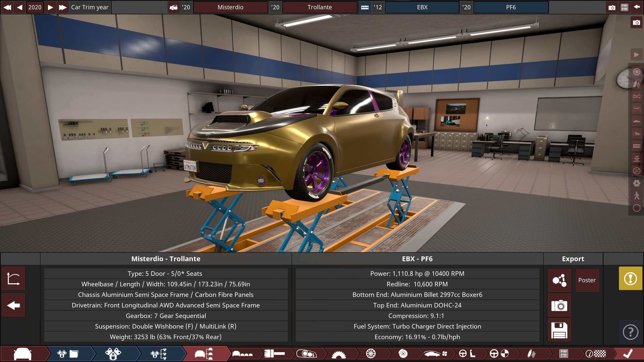
Task: Select the EBX engine family field
Action: click(422, 7)
